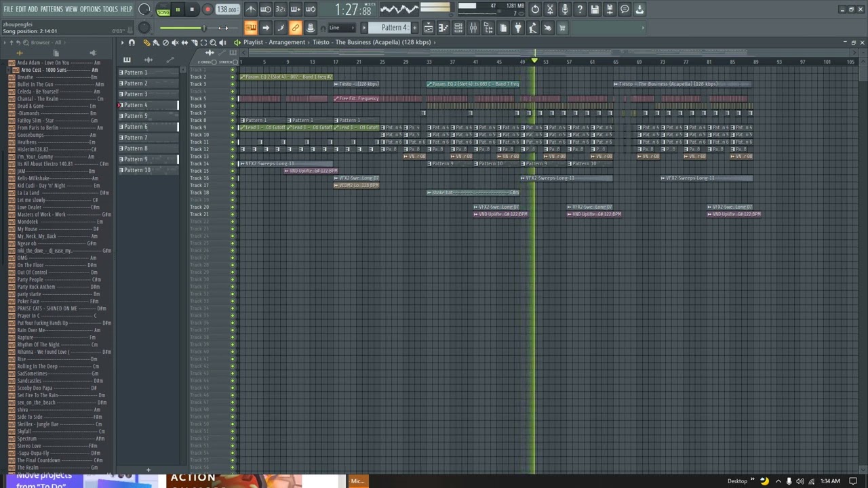
Task: Open the TOOLS menu
Action: [x=110, y=9]
